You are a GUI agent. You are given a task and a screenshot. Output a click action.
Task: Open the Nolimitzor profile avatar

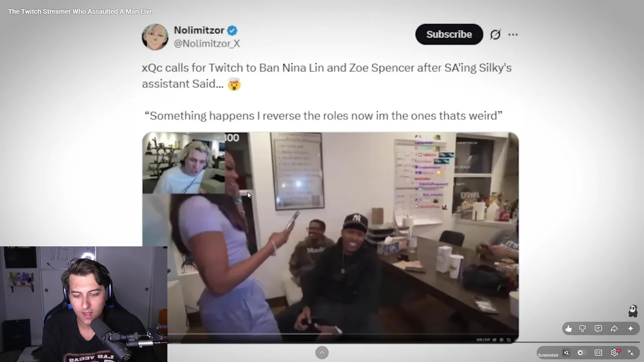click(x=155, y=37)
